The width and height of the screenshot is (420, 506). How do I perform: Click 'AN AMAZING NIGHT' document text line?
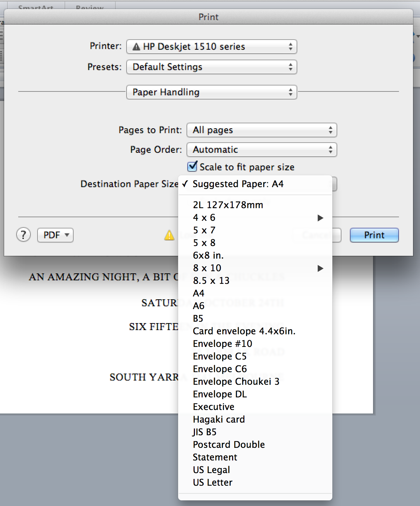[104, 277]
